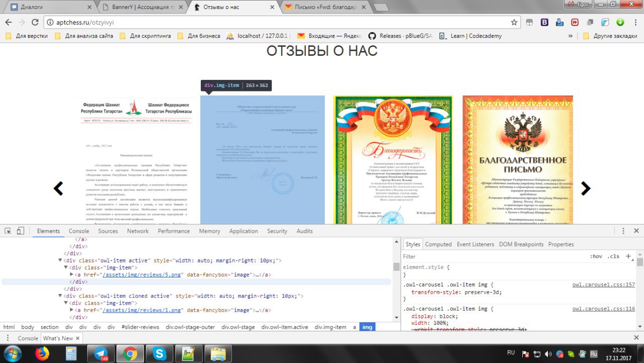Viewport: 644px width, 363px height.
Task: Open the owl.carousel.css:116 source link
Action: 604,309
